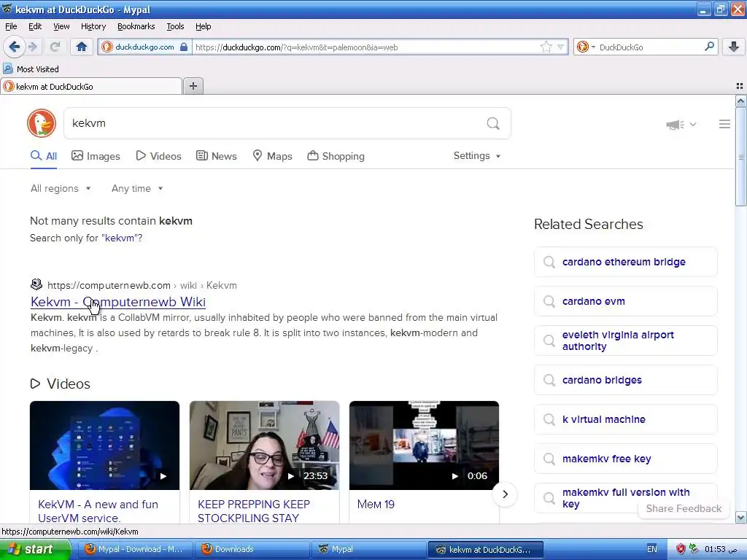
Task: Click the computernewb favicon in the result
Action: tap(36, 285)
